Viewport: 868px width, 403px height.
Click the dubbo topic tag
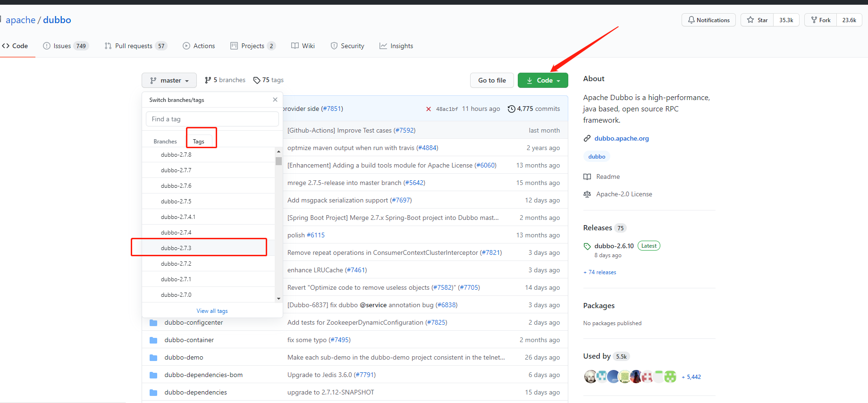(x=597, y=157)
